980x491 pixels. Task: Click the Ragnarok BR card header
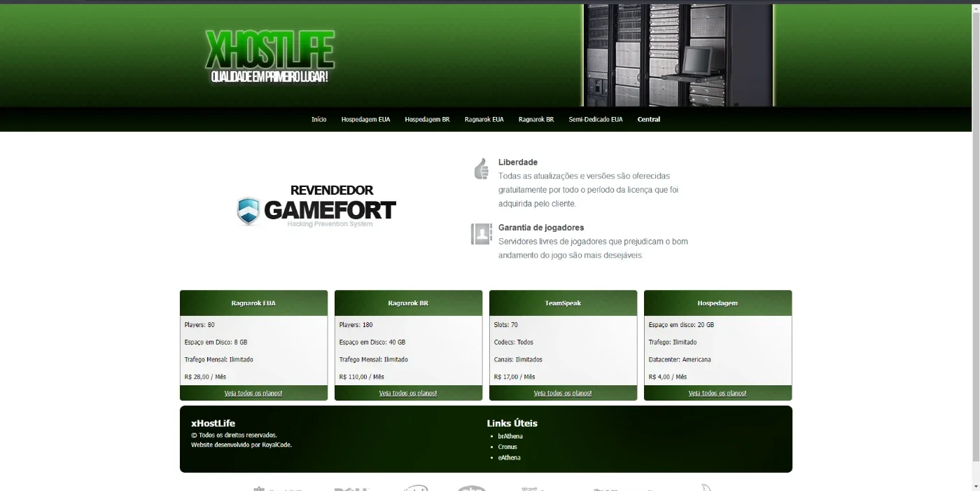tap(408, 303)
